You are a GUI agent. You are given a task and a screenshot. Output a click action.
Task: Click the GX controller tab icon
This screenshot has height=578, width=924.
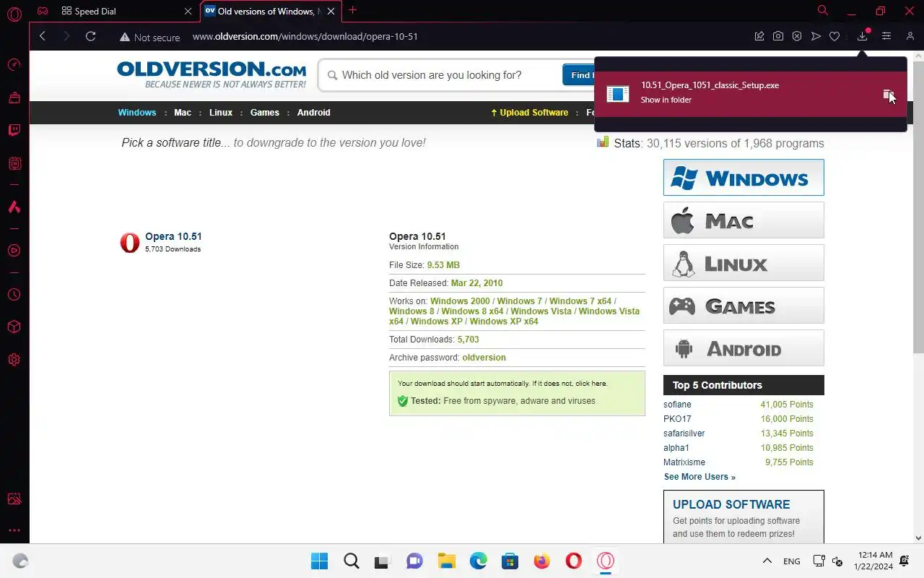point(43,11)
